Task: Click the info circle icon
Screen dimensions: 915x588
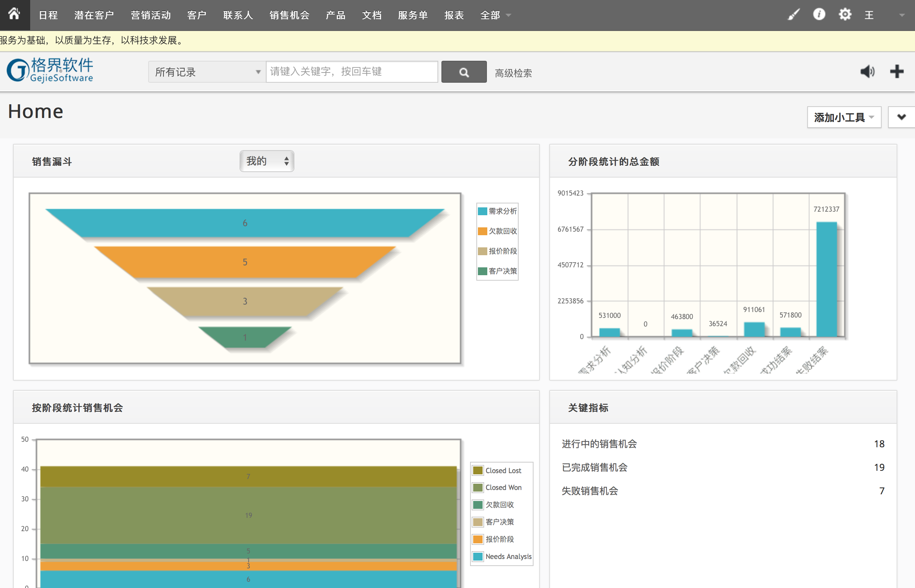Action: pos(819,15)
